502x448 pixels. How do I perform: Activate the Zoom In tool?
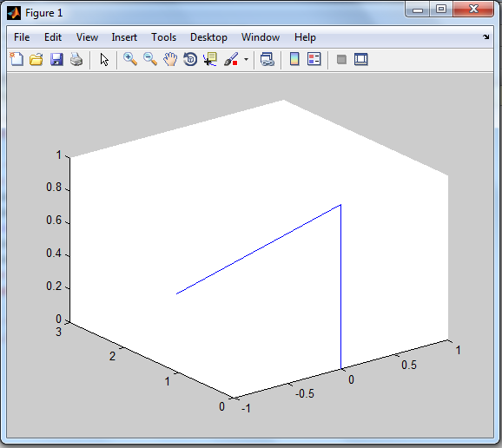(x=130, y=60)
